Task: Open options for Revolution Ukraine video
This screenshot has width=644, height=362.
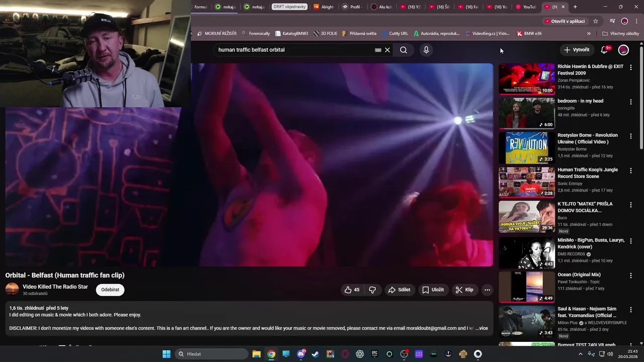Action: [x=631, y=136]
